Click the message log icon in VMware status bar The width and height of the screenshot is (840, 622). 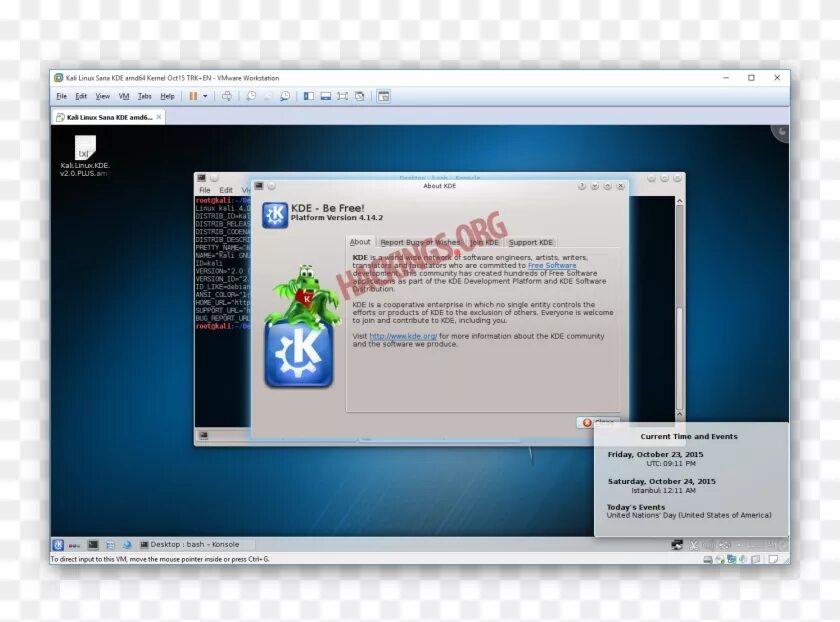click(773, 559)
